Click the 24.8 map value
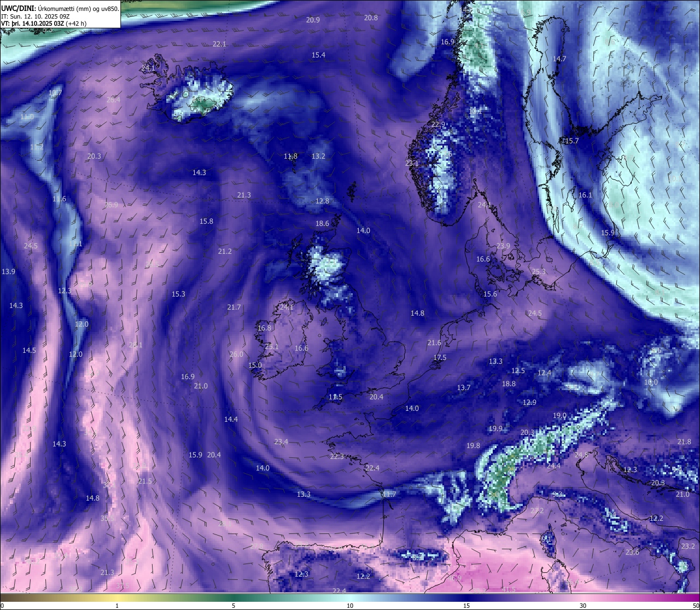 click(581, 455)
